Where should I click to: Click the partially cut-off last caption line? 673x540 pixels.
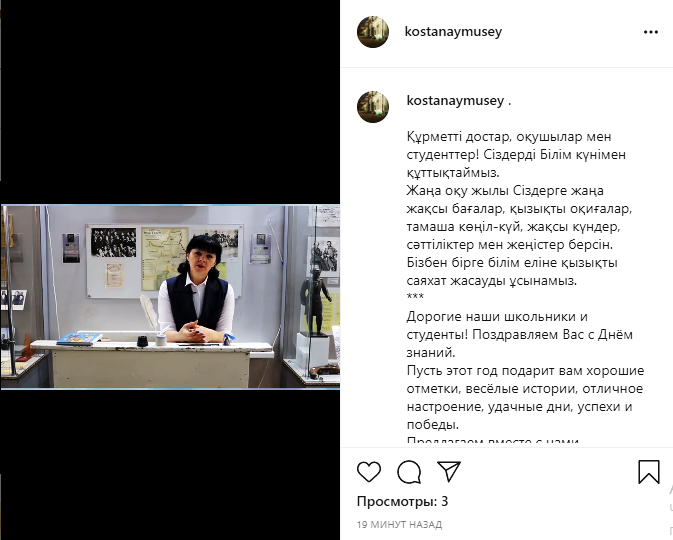click(493, 441)
